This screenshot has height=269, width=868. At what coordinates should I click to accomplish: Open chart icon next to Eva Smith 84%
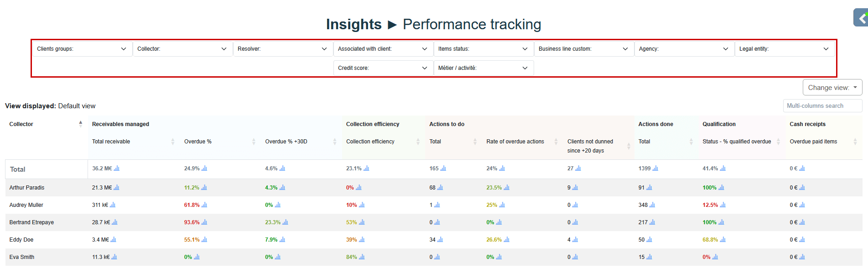click(x=362, y=257)
